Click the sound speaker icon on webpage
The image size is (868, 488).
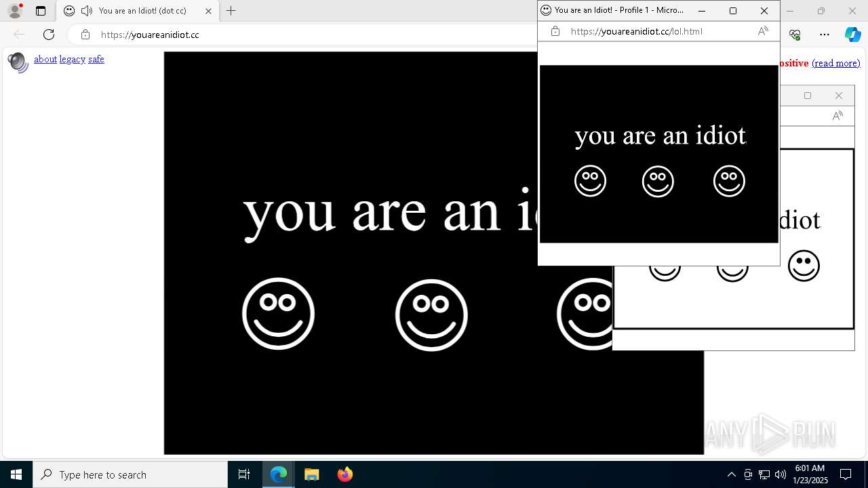click(x=18, y=62)
